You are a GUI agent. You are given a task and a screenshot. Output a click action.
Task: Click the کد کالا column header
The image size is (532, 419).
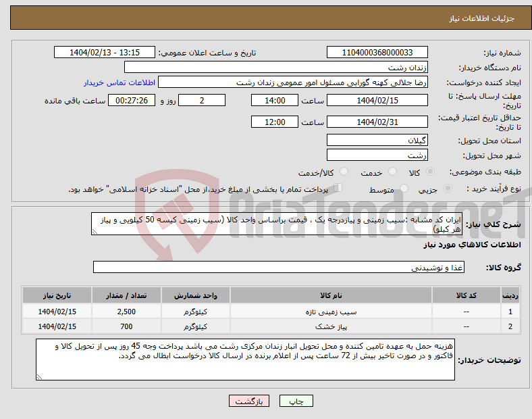coord(467,295)
